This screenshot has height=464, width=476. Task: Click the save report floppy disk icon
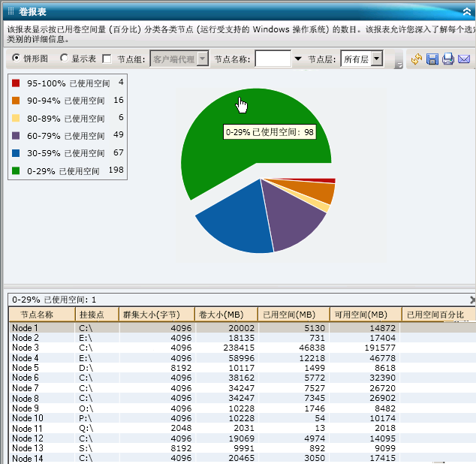click(432, 59)
